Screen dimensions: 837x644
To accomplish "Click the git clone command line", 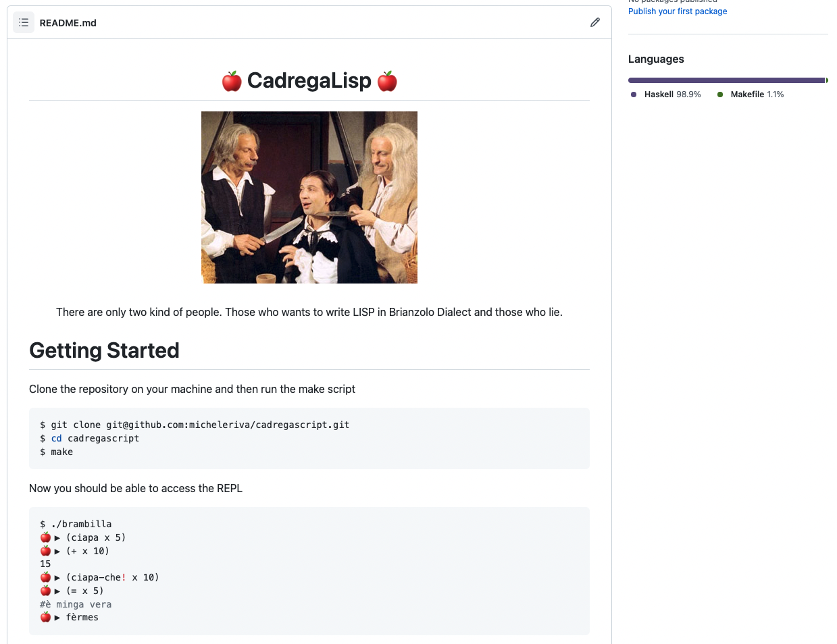I will pos(195,425).
